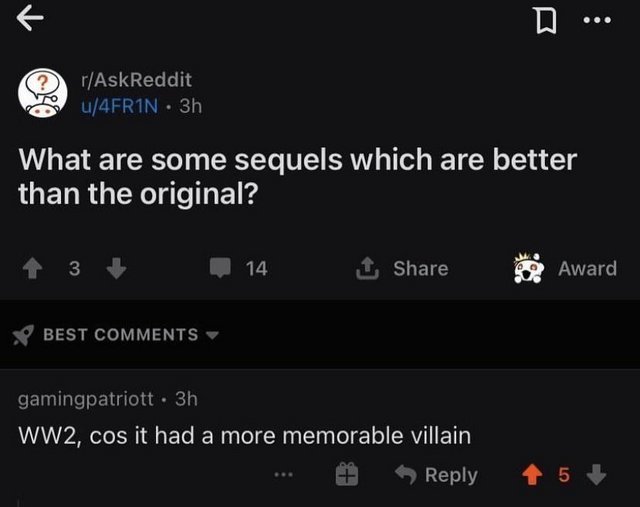Gift an award to gamingpatriott's comment
The image size is (640, 507).
[347, 475]
